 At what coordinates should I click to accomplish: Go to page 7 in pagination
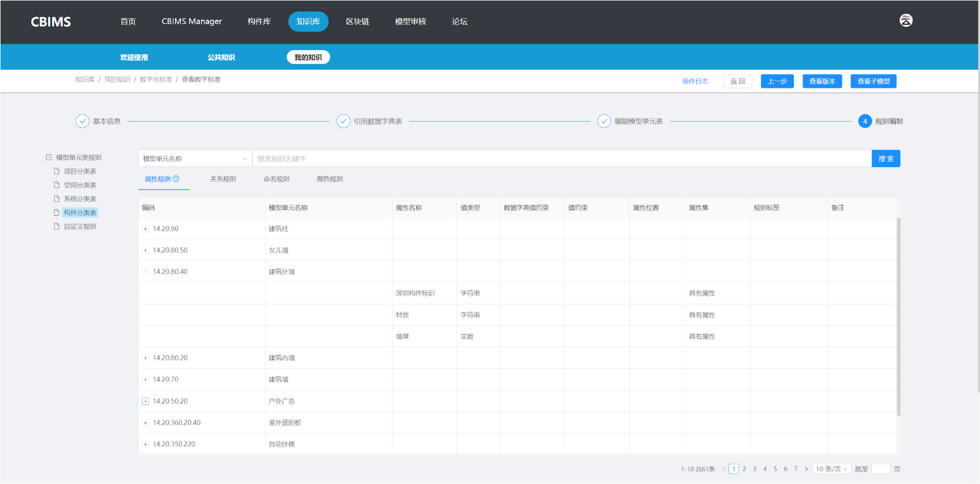(x=796, y=469)
